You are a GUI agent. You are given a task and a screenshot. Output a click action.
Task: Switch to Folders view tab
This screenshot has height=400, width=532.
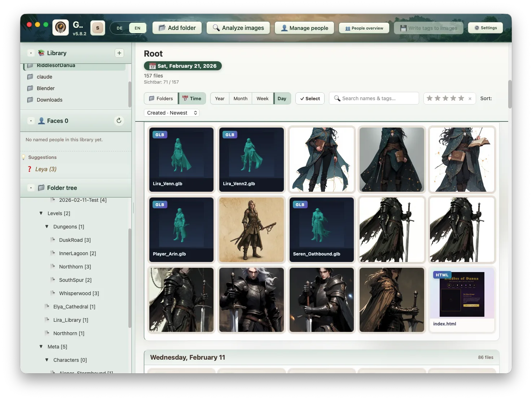coord(161,98)
